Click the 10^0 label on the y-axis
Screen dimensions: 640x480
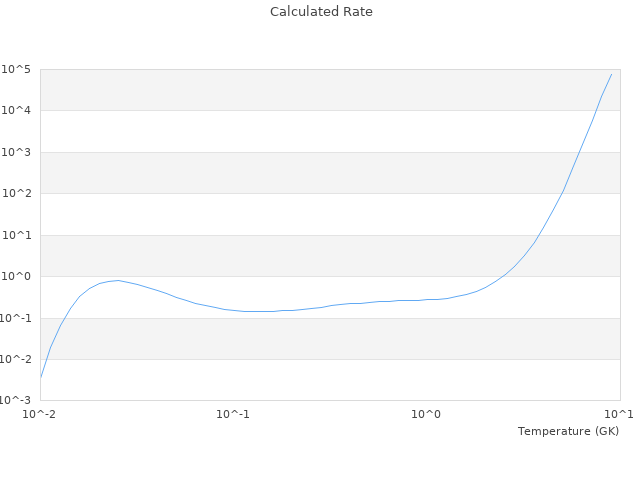(16, 277)
